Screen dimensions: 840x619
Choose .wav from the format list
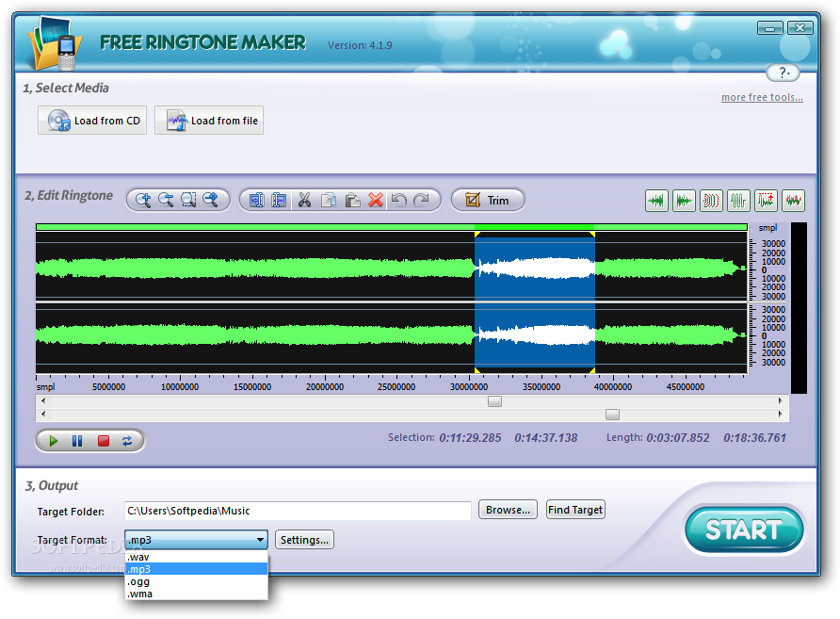pos(196,558)
